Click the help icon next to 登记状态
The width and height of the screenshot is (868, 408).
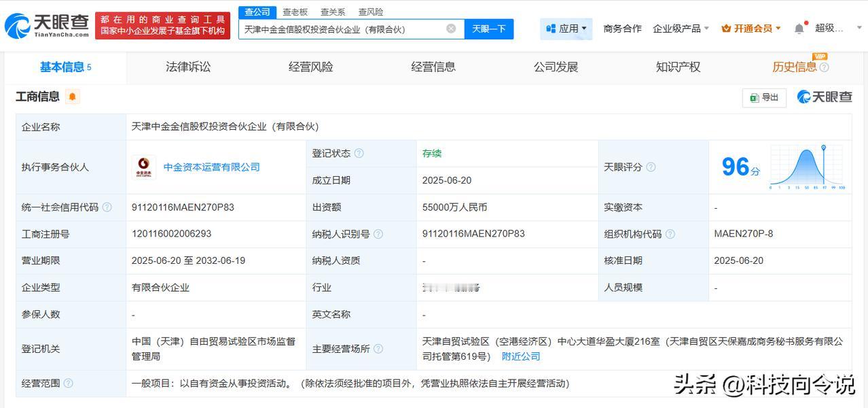(x=359, y=154)
